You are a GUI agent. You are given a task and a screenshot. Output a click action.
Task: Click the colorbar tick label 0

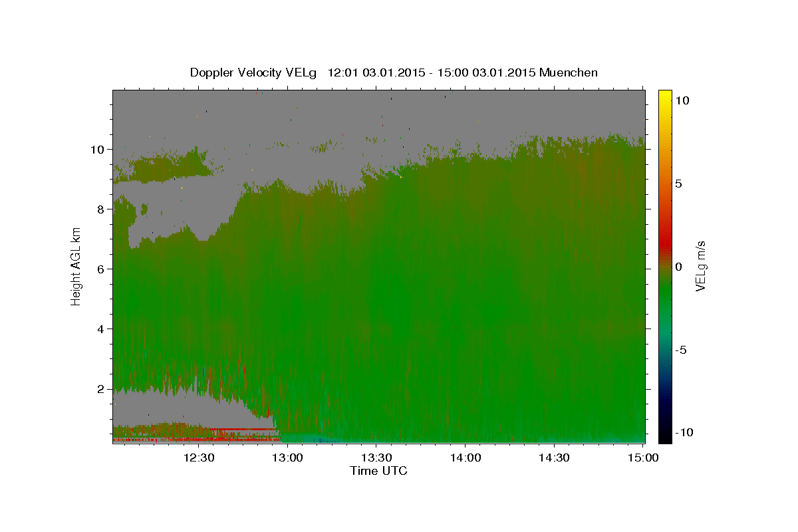point(678,267)
